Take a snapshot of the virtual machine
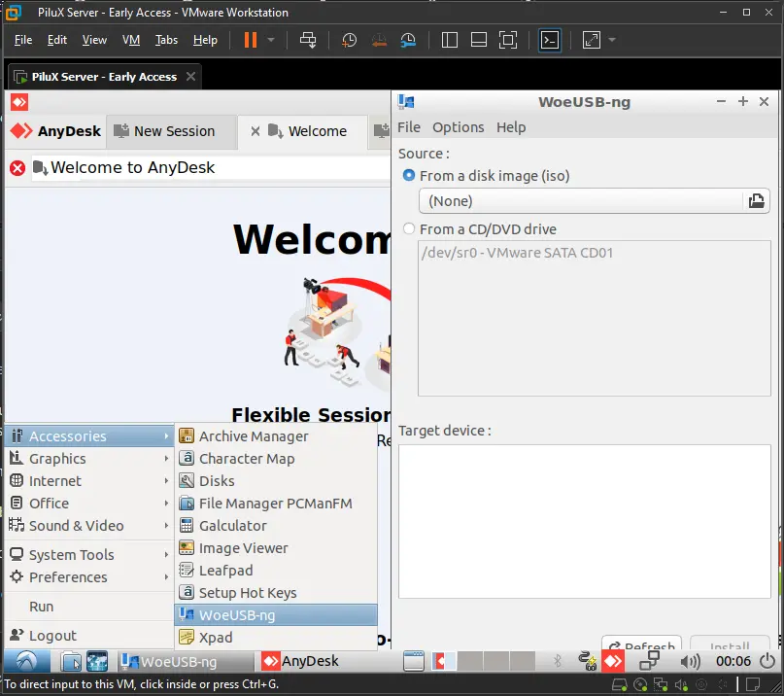784x696 pixels. [349, 40]
